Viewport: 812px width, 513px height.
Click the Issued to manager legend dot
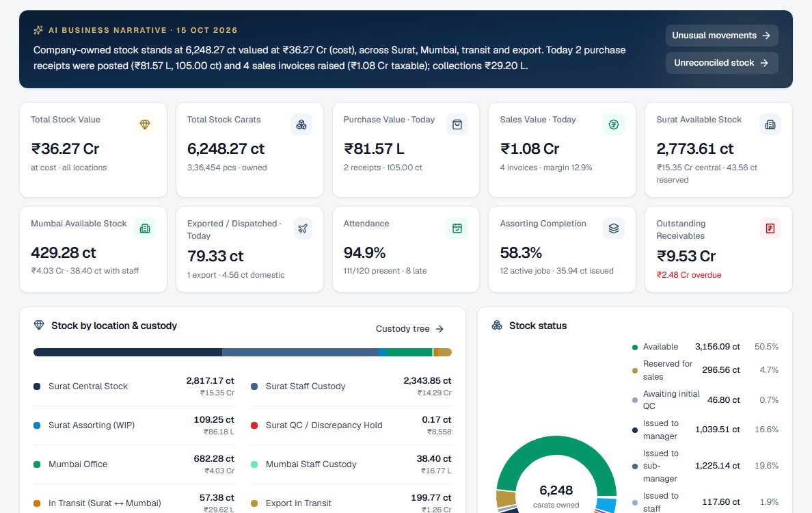tap(635, 430)
